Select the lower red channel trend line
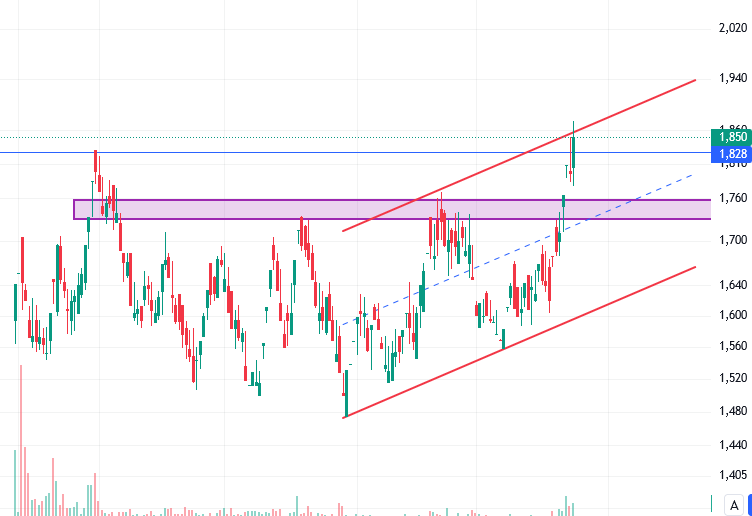This screenshot has height=516, width=752. tap(520, 342)
